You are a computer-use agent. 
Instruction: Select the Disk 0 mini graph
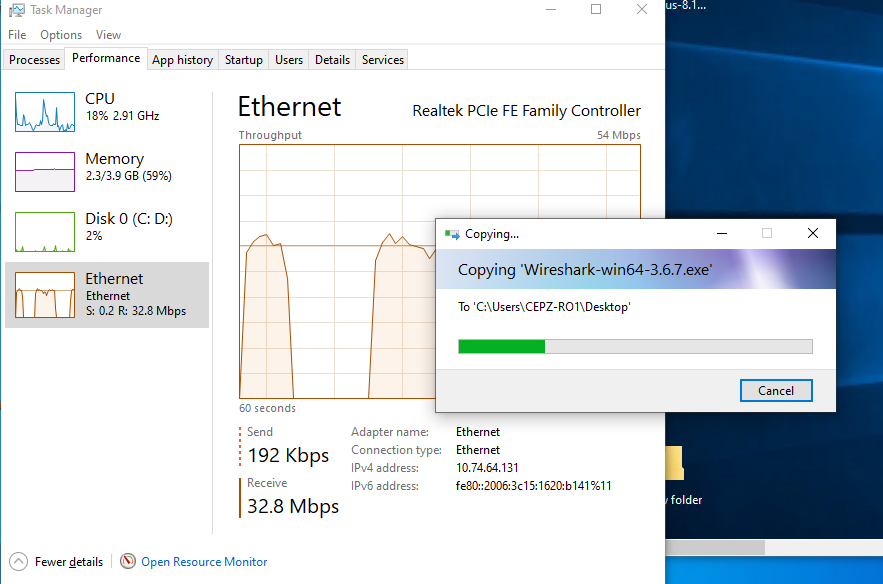tap(45, 231)
